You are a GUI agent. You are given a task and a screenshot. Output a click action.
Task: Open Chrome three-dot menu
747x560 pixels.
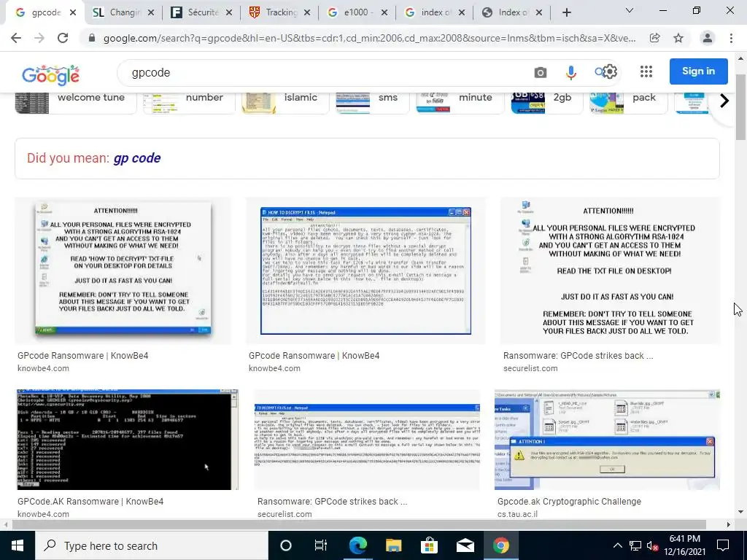(x=731, y=38)
